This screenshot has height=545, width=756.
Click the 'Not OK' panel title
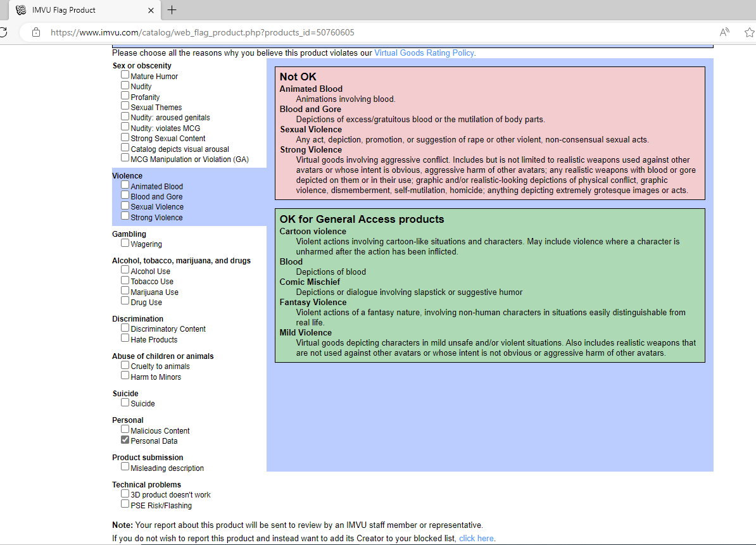click(298, 77)
